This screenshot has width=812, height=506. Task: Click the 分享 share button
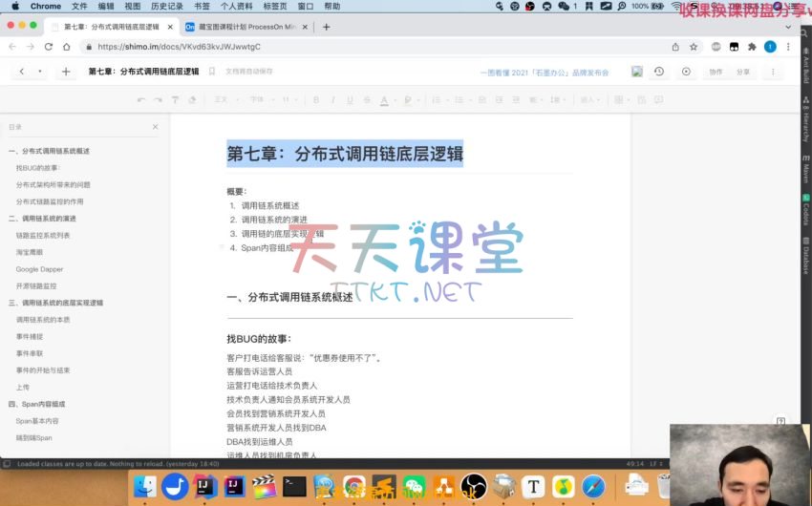click(743, 72)
